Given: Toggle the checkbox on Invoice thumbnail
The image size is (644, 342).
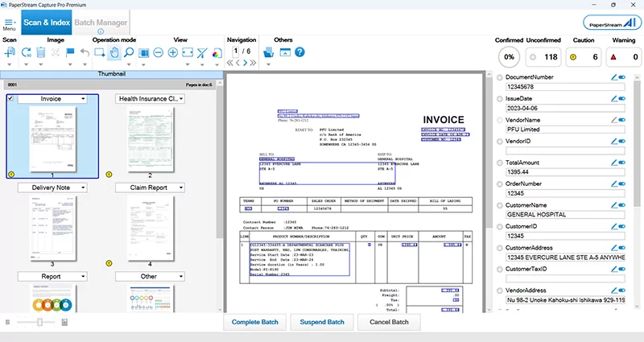Looking at the screenshot, I should coord(10,98).
